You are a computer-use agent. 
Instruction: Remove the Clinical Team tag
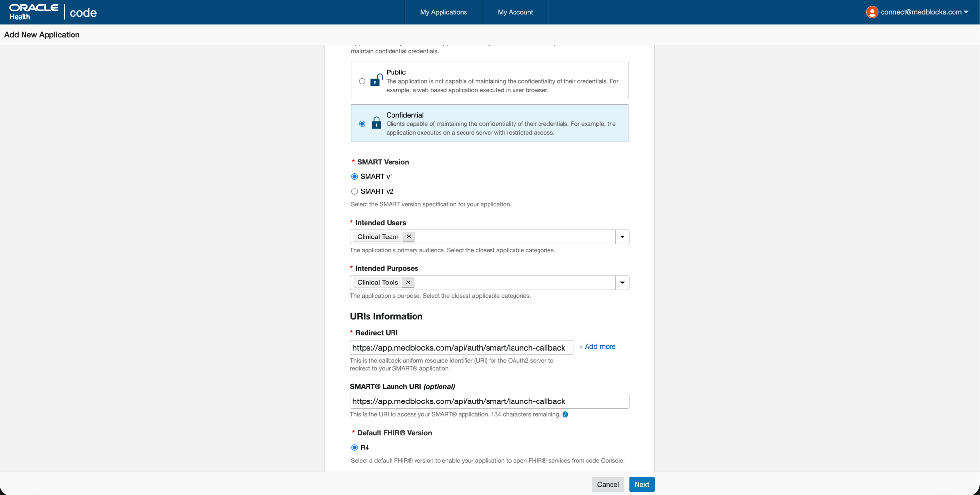click(x=409, y=236)
